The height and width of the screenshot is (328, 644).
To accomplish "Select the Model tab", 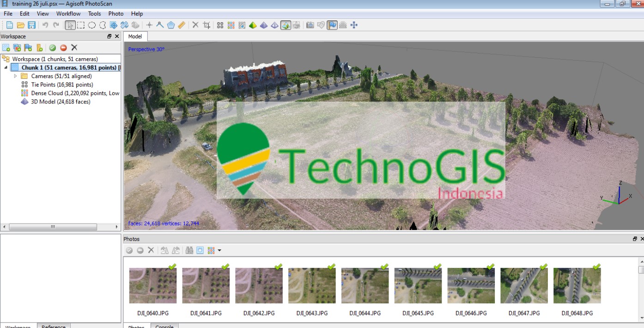I will point(135,36).
